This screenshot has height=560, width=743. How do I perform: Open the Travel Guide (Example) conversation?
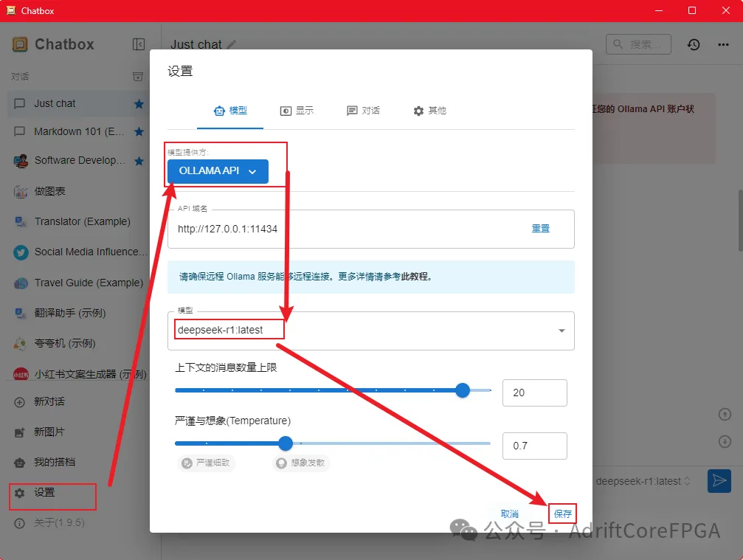pyautogui.click(x=78, y=283)
